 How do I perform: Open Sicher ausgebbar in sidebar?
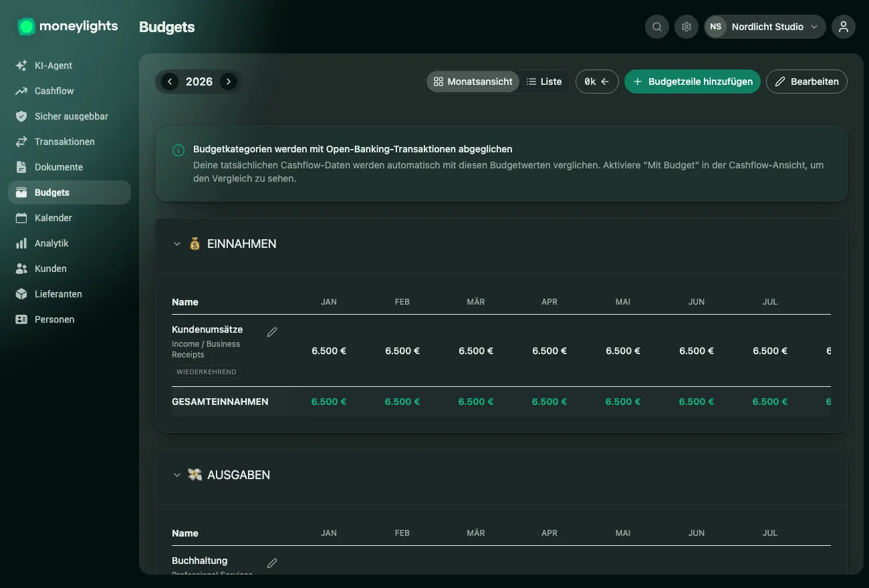point(70,116)
